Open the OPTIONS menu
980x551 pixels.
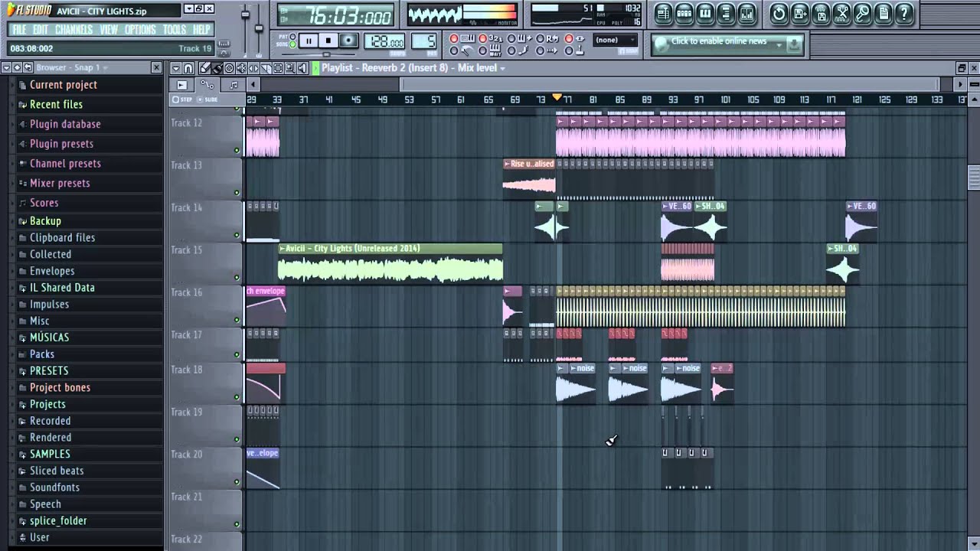(140, 30)
